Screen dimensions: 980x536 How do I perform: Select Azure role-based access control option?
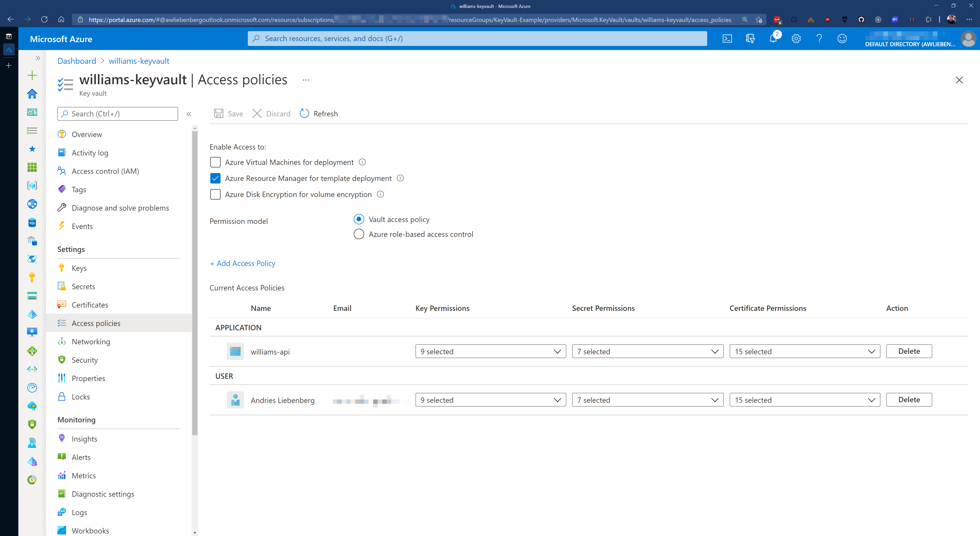pos(359,234)
